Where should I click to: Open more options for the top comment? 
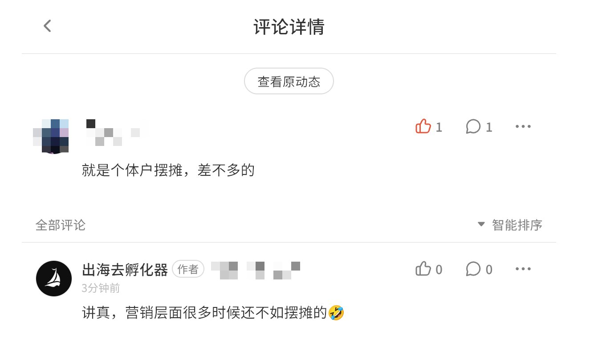click(x=523, y=127)
